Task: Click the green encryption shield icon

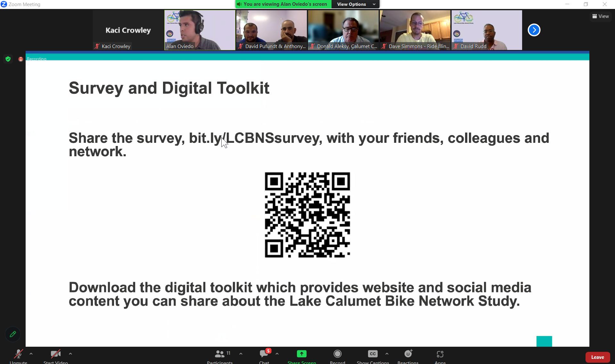Action: pyautogui.click(x=8, y=59)
